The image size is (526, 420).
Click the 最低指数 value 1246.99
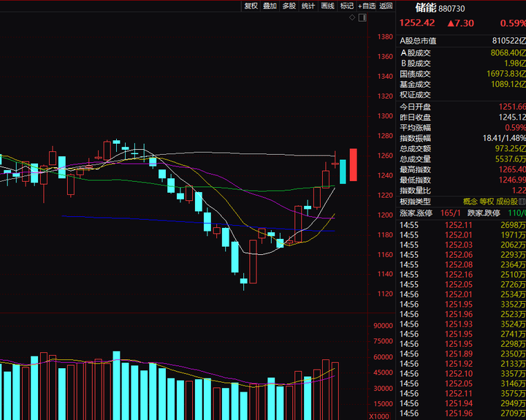(x=512, y=180)
